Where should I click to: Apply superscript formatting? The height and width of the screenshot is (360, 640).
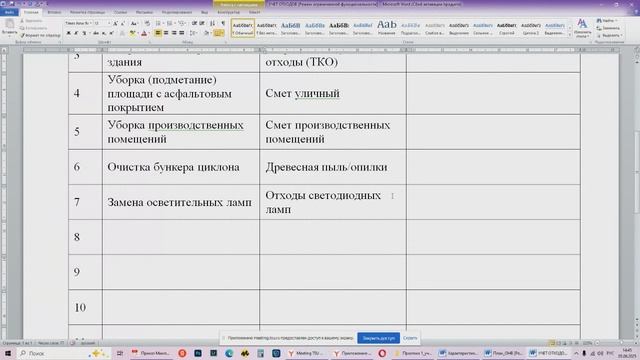point(111,33)
